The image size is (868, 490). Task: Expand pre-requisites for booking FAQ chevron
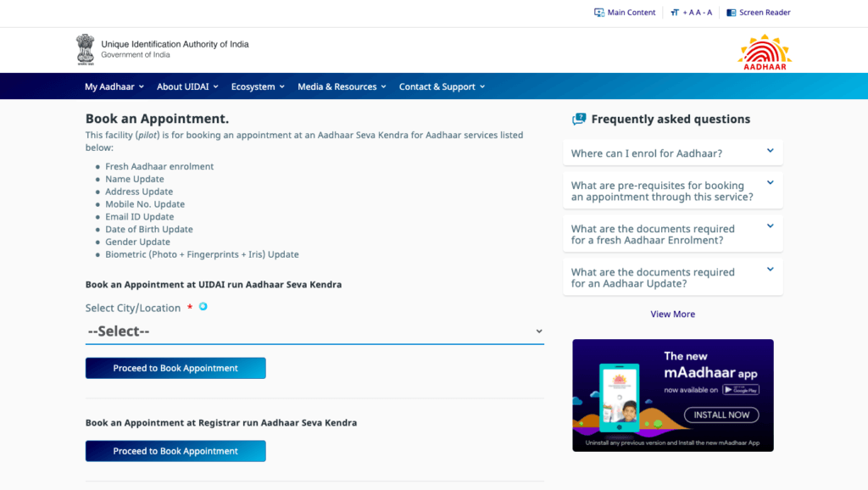[770, 183]
